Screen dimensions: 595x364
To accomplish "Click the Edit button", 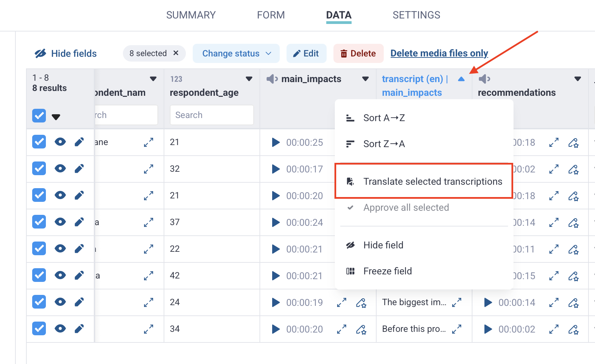I will (x=306, y=53).
